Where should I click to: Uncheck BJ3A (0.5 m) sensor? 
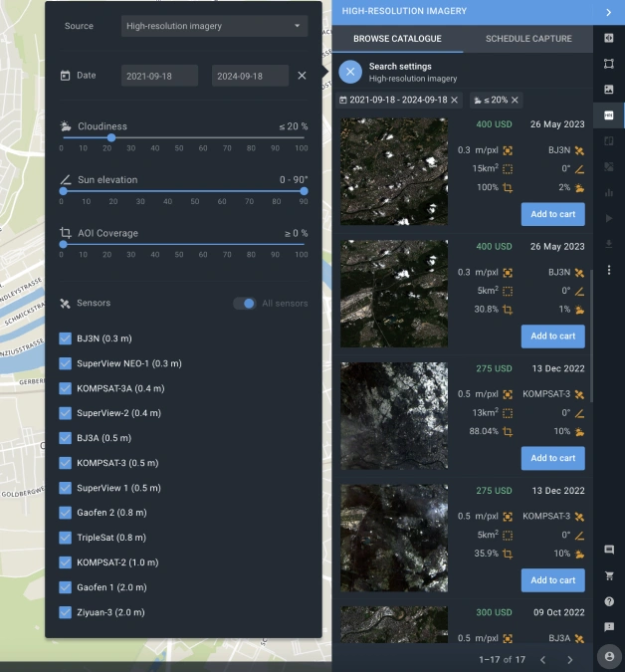65,438
